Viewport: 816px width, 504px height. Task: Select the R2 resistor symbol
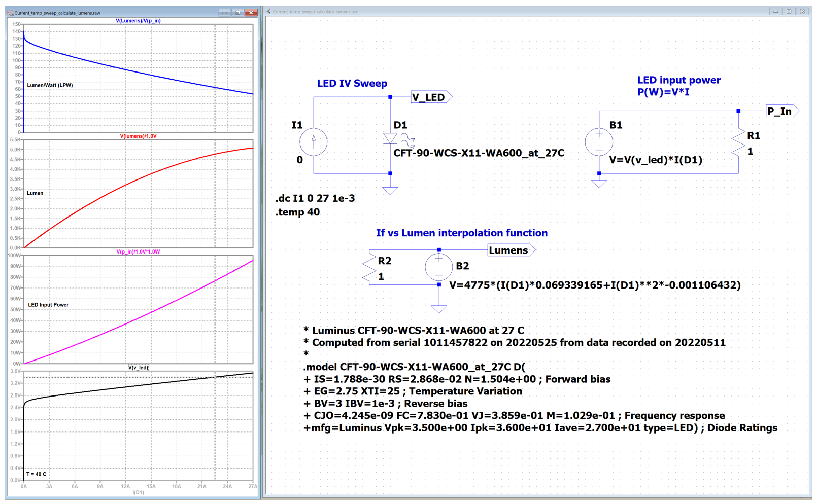[369, 268]
